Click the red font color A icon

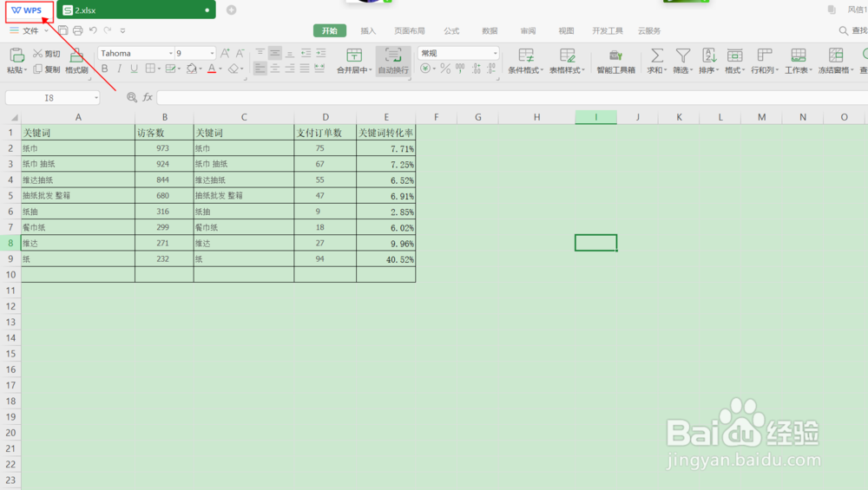(212, 69)
